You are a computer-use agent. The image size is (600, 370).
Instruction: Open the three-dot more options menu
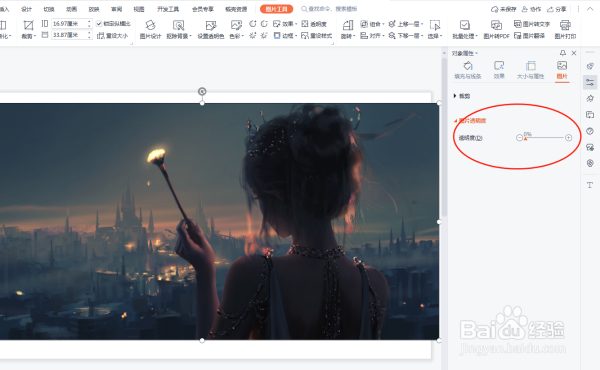pyautogui.click(x=578, y=9)
